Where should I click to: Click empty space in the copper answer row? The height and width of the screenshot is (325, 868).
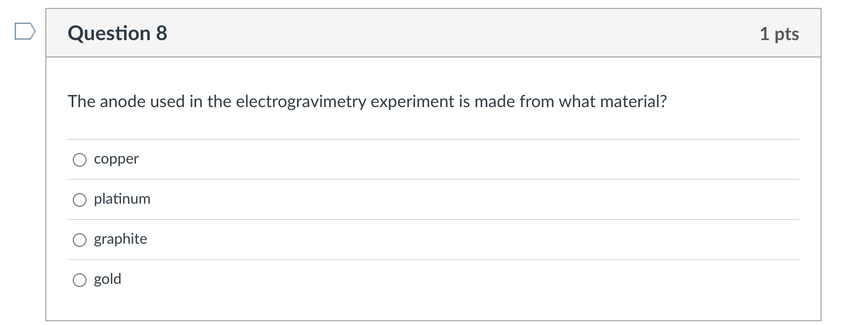click(x=422, y=159)
